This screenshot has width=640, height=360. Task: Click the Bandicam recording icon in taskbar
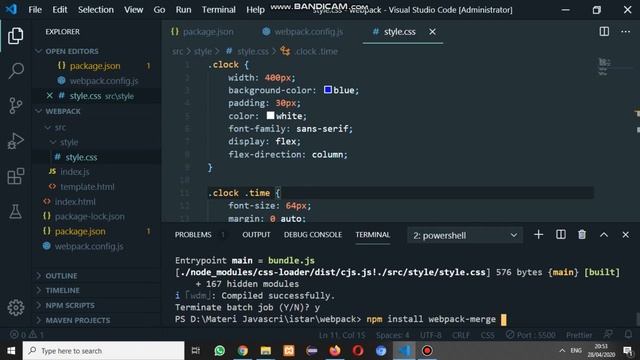tap(427, 351)
